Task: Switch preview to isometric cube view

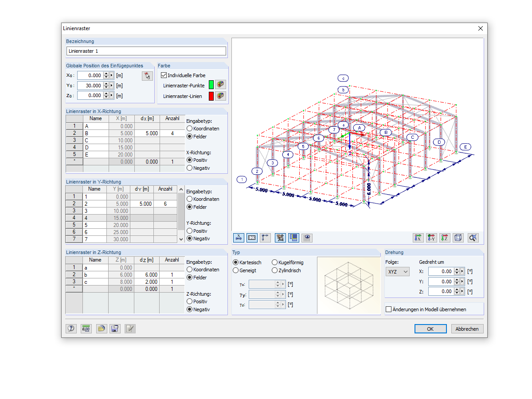Action: click(458, 238)
